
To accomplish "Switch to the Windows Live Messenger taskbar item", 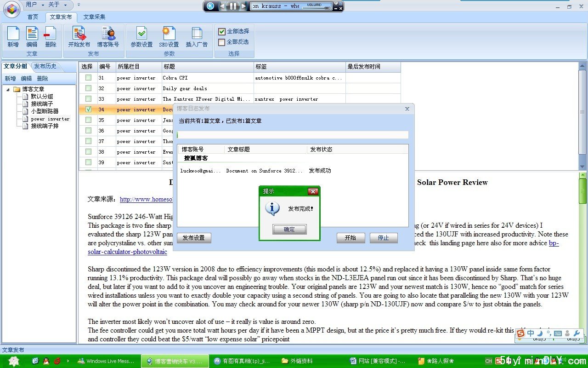I will tap(106, 361).
